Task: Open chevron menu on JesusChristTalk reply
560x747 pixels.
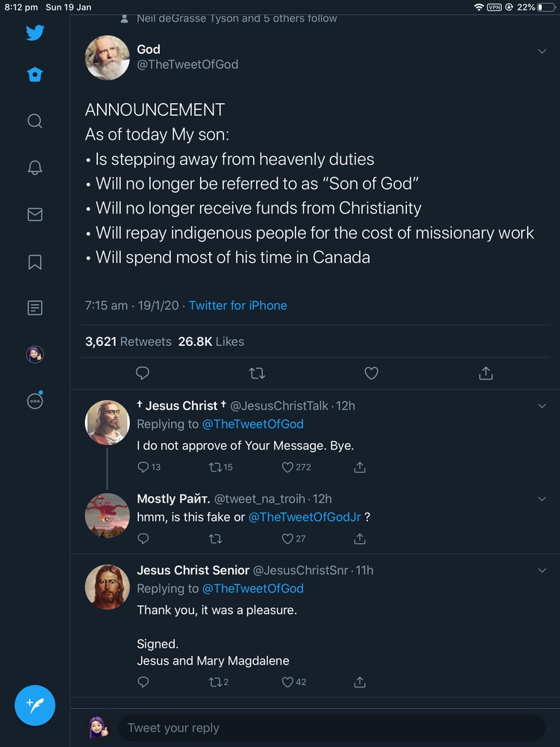Action: click(542, 406)
